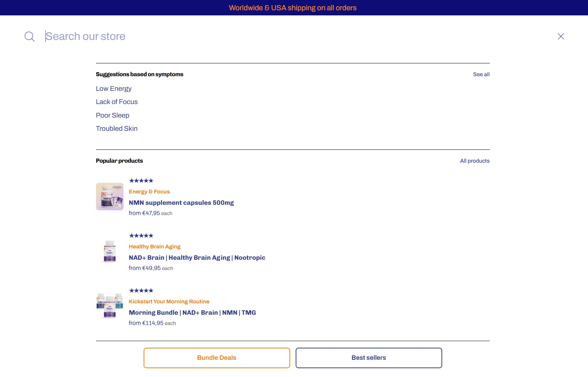The image size is (588, 377).
Task: Click the magnifying glass search icon
Action: tap(30, 37)
